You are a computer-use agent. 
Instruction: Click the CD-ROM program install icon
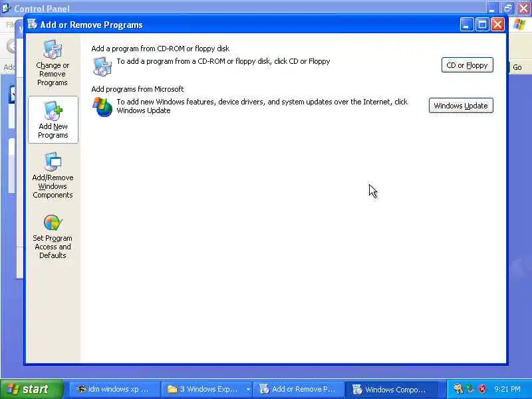coord(102,66)
